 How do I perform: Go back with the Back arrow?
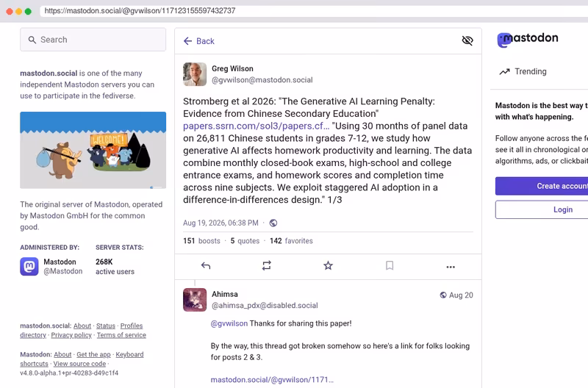[198, 41]
